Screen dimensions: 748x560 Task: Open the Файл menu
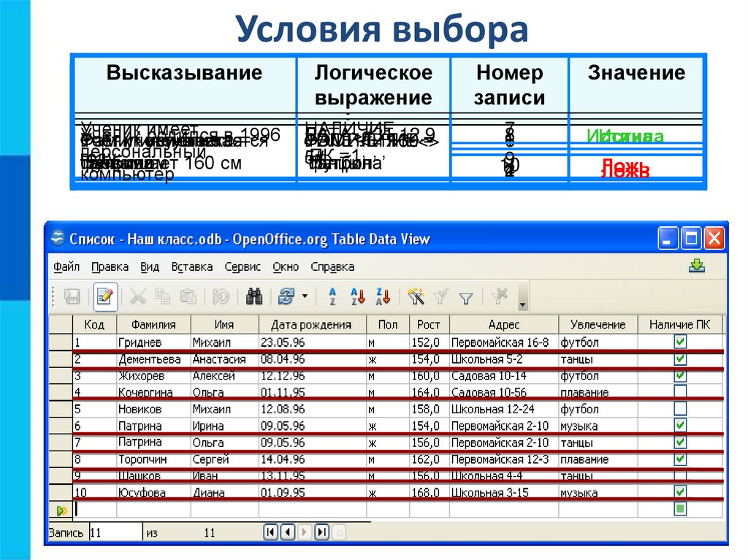coord(66,267)
